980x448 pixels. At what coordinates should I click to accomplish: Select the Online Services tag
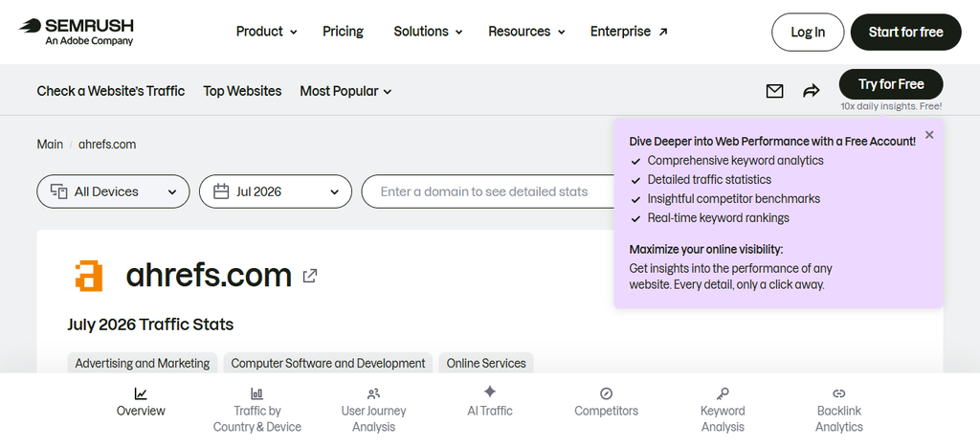pos(486,363)
